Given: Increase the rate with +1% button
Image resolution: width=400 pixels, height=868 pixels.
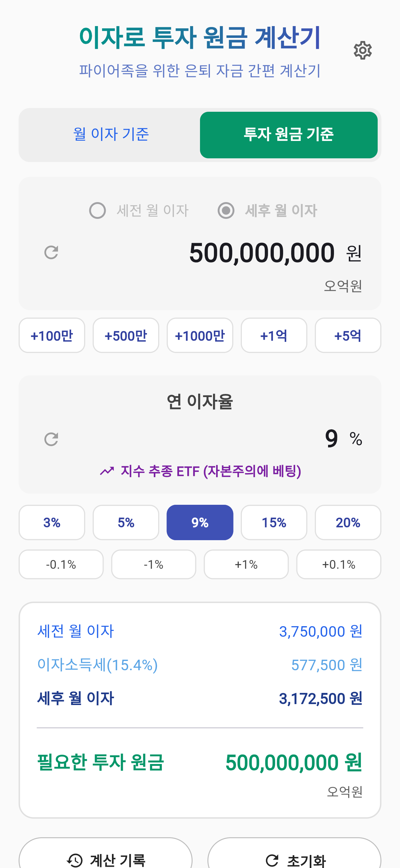Looking at the screenshot, I should click(246, 564).
